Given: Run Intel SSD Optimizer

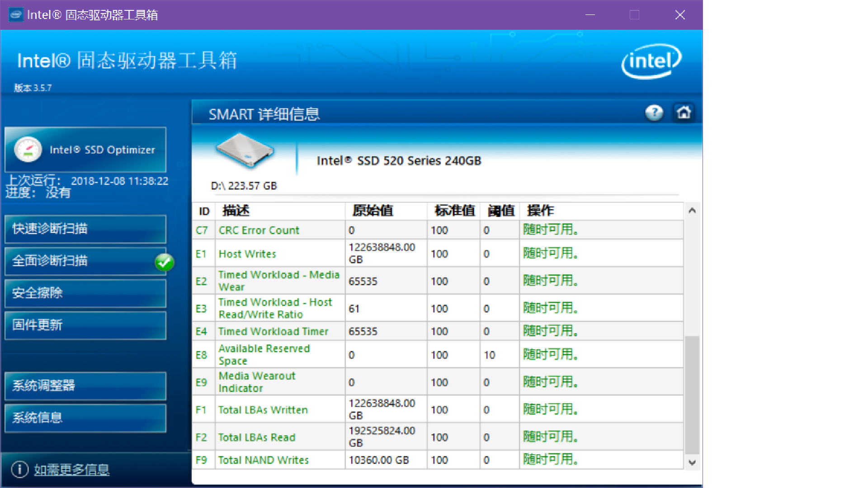Looking at the screenshot, I should pyautogui.click(x=85, y=150).
